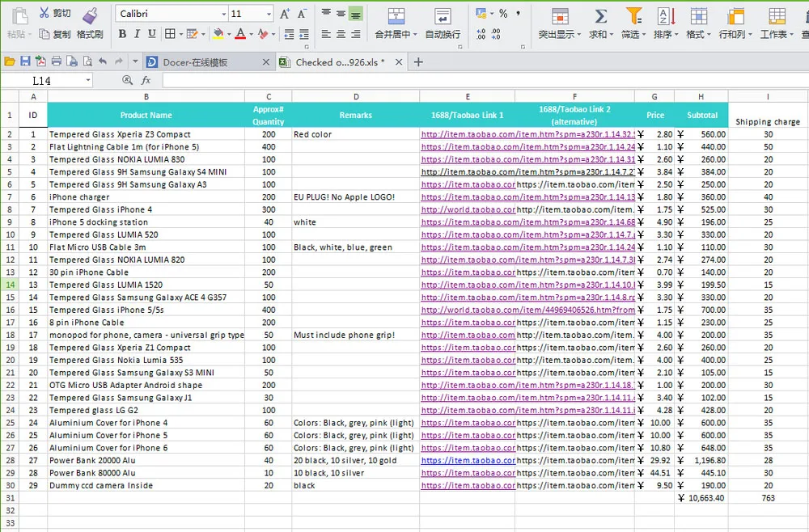Insert function using the fx icon
Screen dimensions: 809x532
tap(146, 81)
